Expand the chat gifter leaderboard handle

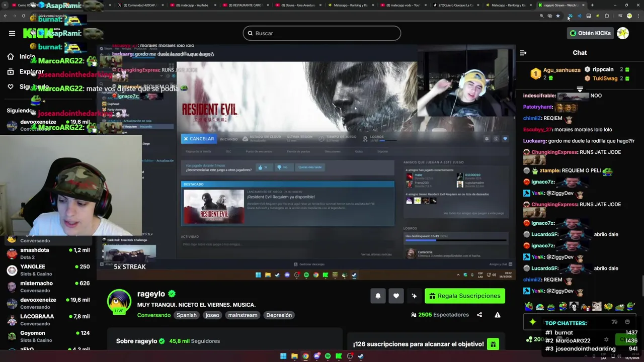coord(580,89)
